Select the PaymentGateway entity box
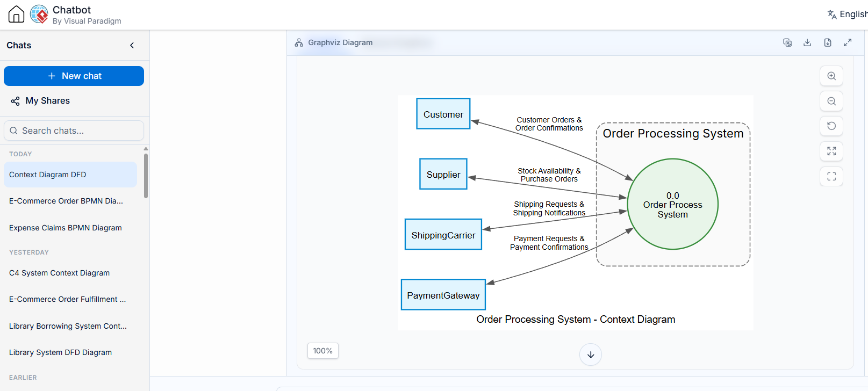 (x=443, y=294)
